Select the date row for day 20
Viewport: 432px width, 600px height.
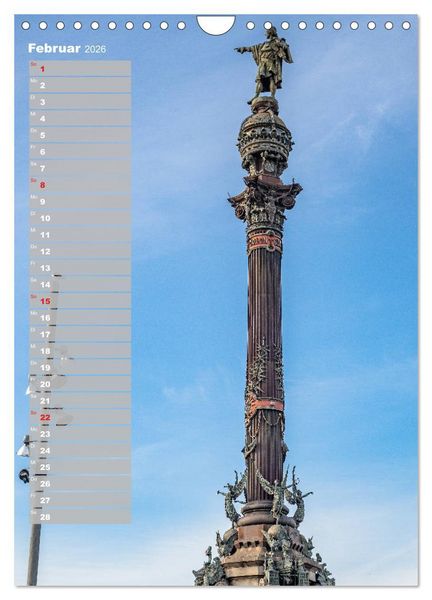(x=80, y=384)
